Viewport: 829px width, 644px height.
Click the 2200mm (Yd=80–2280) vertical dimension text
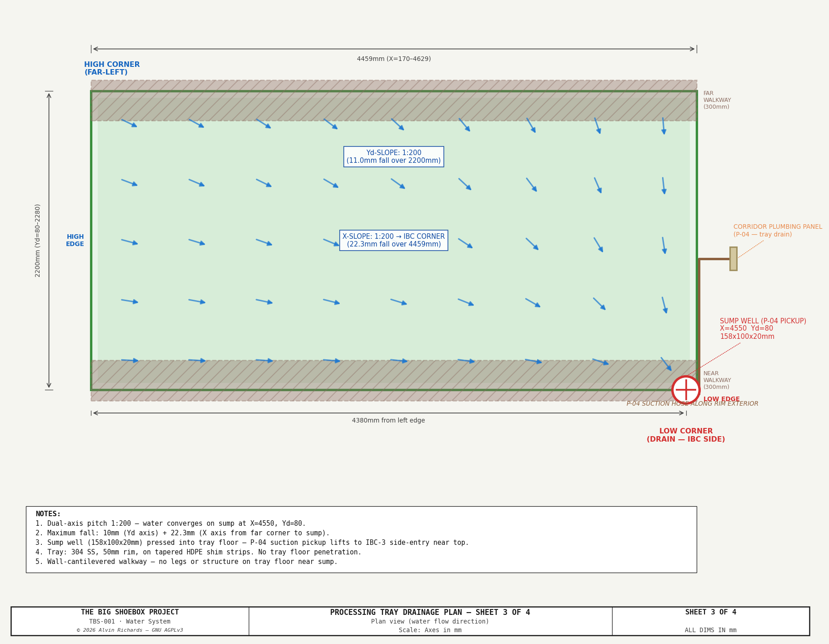(x=38, y=240)
